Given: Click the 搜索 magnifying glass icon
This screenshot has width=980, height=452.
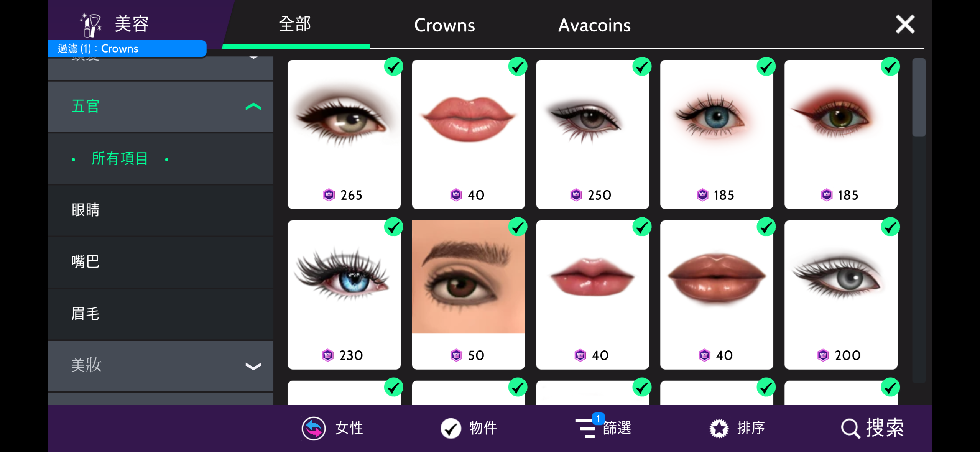Looking at the screenshot, I should [850, 428].
